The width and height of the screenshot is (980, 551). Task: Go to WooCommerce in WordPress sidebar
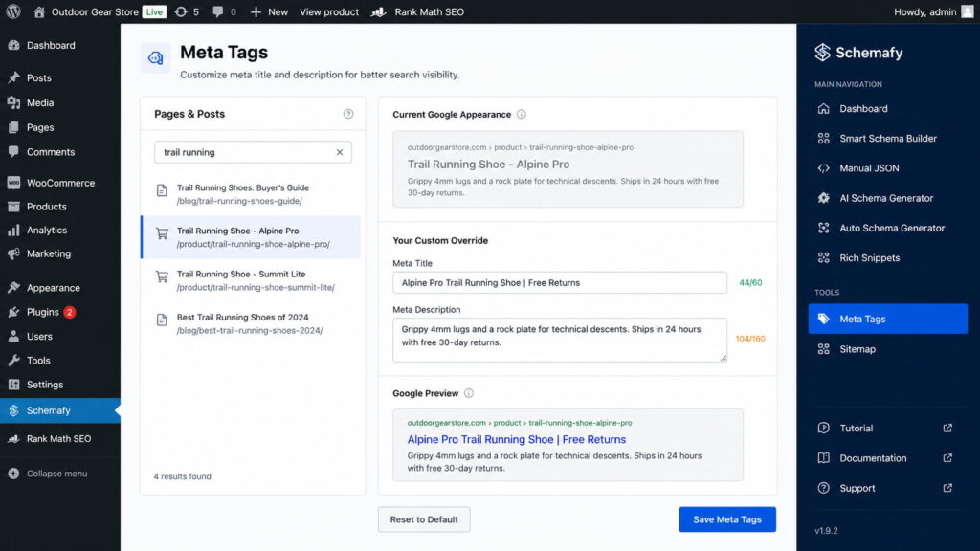tap(60, 183)
